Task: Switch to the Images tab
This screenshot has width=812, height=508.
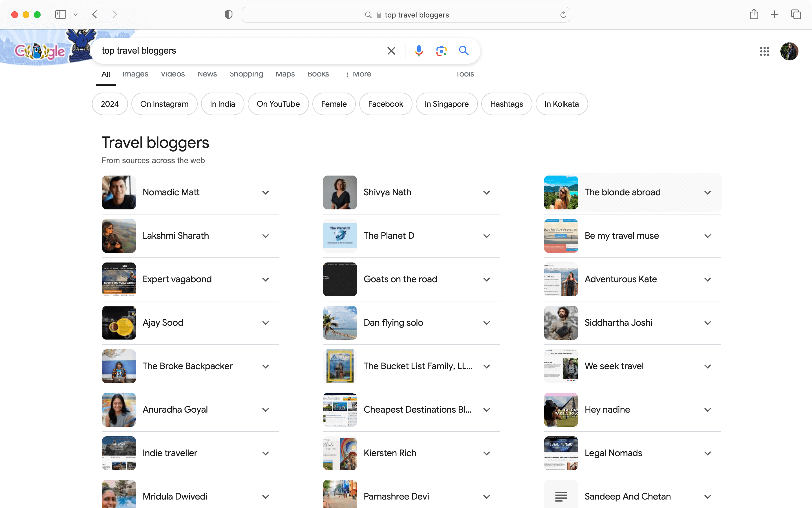Action: (x=135, y=74)
